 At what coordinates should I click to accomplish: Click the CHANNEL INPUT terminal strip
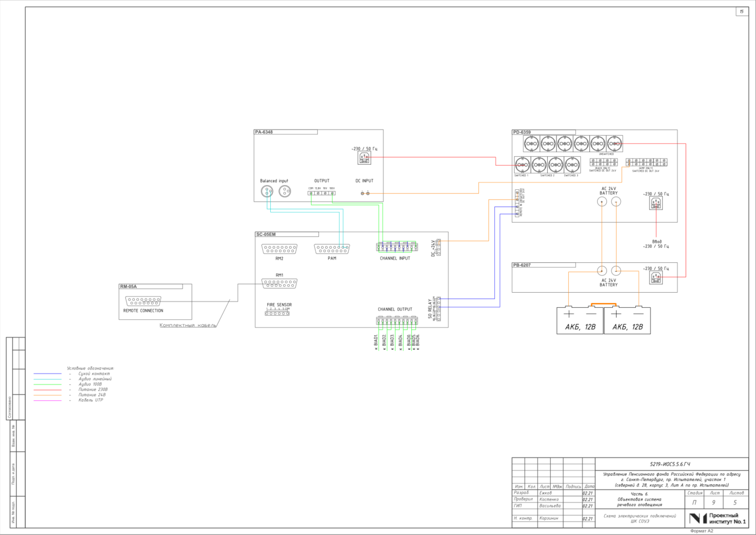[397, 247]
